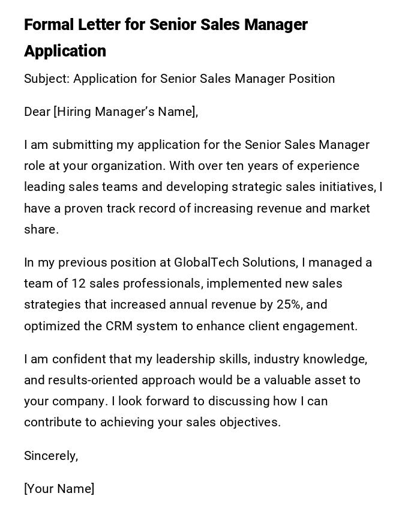Click the word "share." ending the first paragraph
Image resolution: width=420 pixels, height=526 pixels.
(41, 229)
